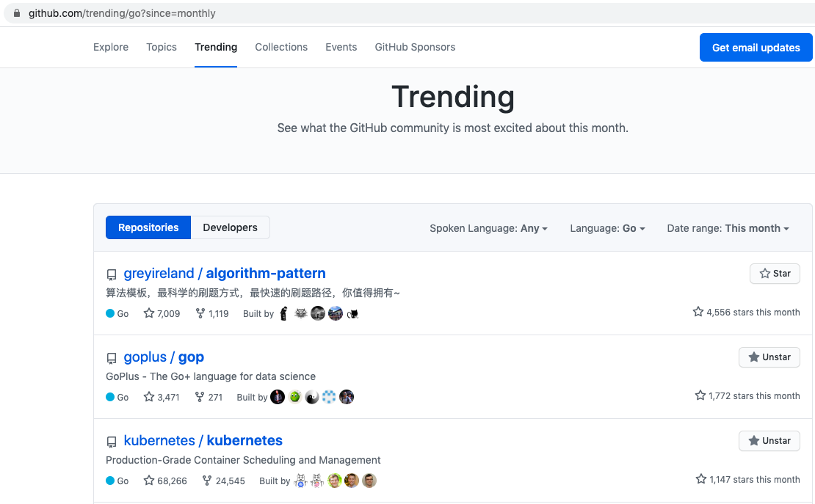Open forks count 1,119 for algorithm-pattern
Image resolution: width=815 pixels, height=504 pixels.
(x=212, y=313)
